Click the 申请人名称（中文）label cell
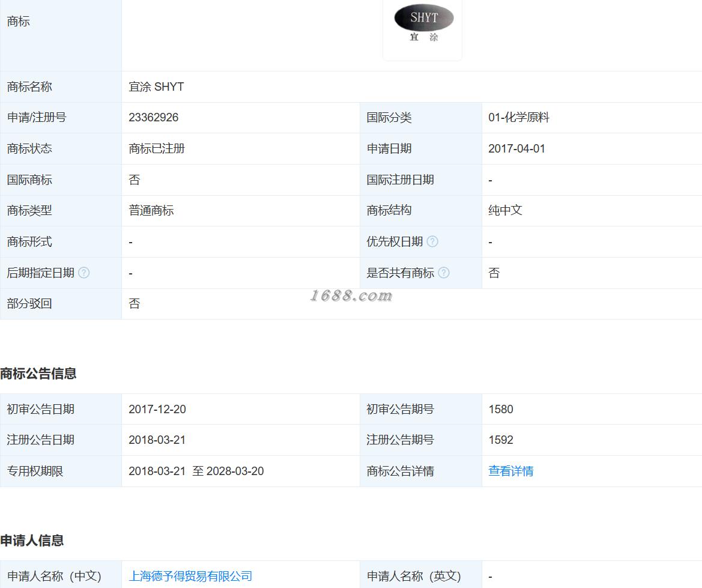Screen dimensions: 702x588 [61, 575]
